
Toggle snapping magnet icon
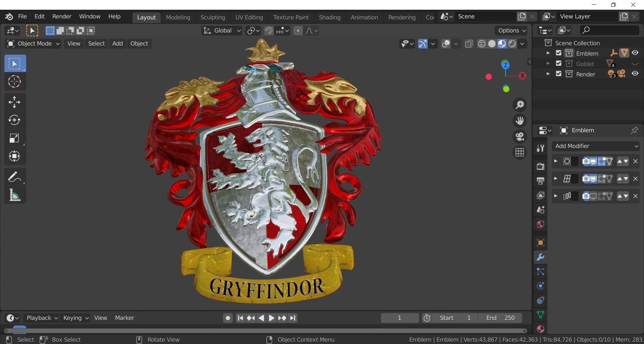(x=269, y=31)
